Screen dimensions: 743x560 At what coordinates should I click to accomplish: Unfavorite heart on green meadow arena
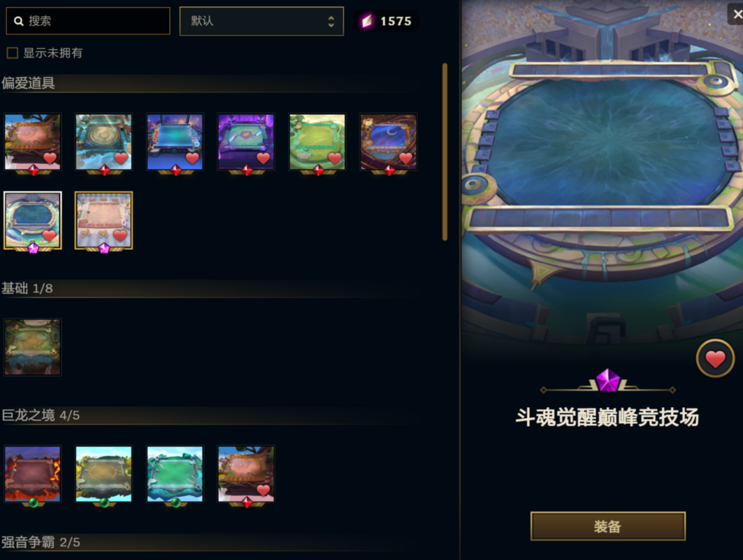334,158
